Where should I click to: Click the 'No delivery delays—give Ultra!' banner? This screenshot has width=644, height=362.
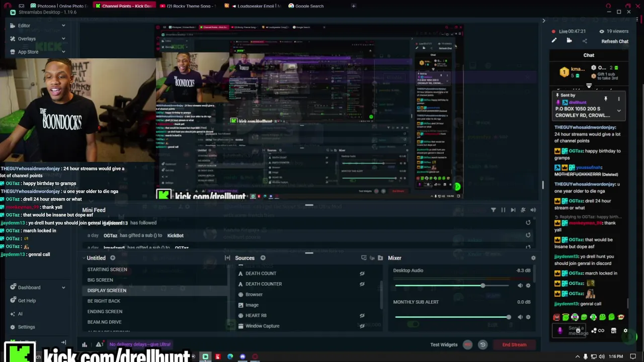(x=140, y=345)
